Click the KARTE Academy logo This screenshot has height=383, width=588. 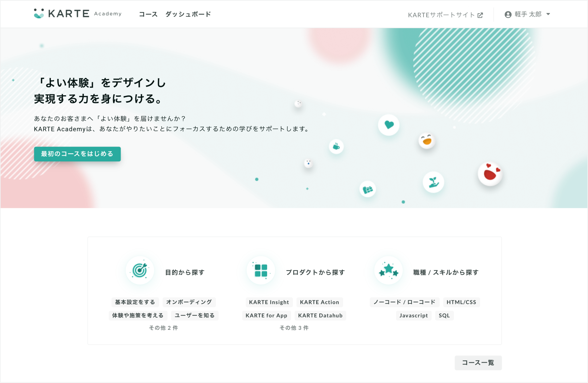[x=78, y=14]
